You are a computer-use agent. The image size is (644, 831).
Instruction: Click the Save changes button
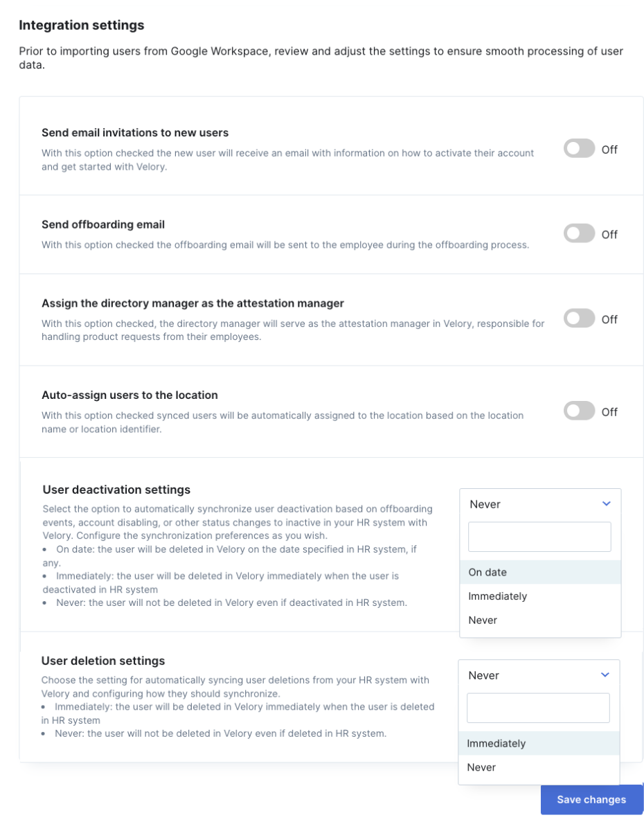[x=591, y=799]
